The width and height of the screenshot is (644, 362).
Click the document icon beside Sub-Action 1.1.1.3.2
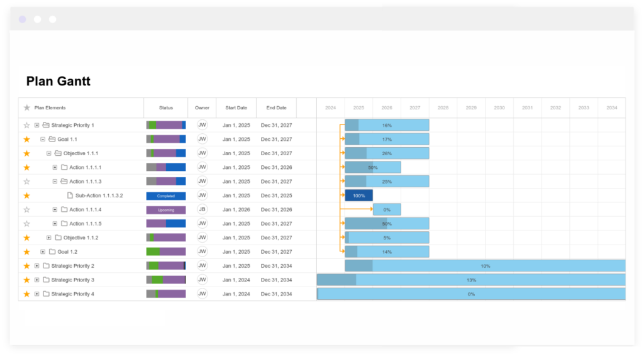pyautogui.click(x=70, y=195)
